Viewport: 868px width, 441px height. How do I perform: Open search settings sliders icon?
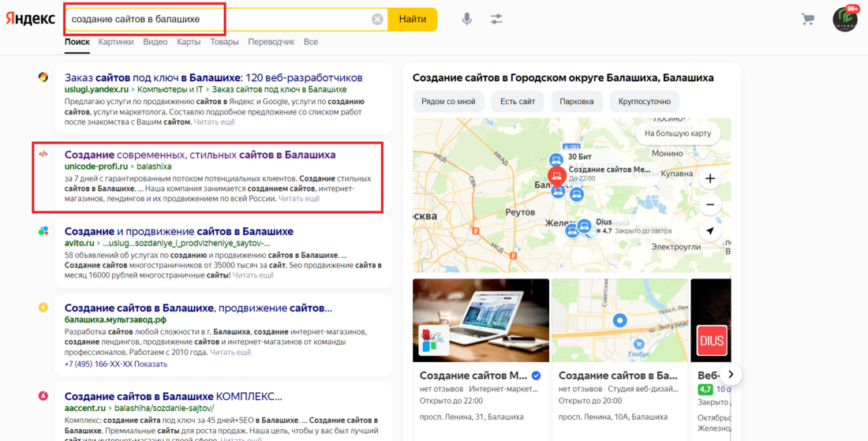tap(496, 20)
